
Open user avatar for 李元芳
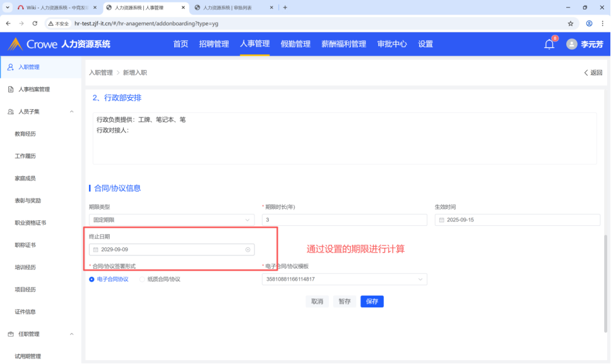tap(572, 44)
